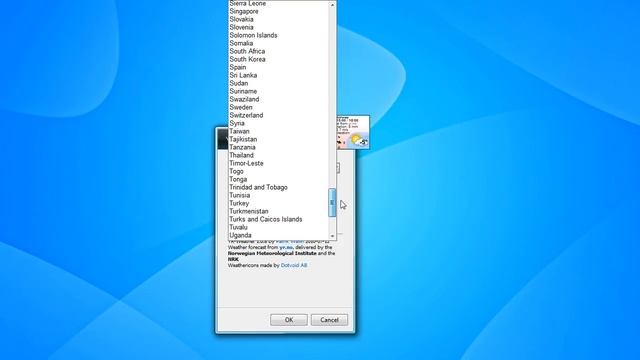Pick Tanzania from the dropdown
Screen dimensions: 640x360
(x=278, y=147)
